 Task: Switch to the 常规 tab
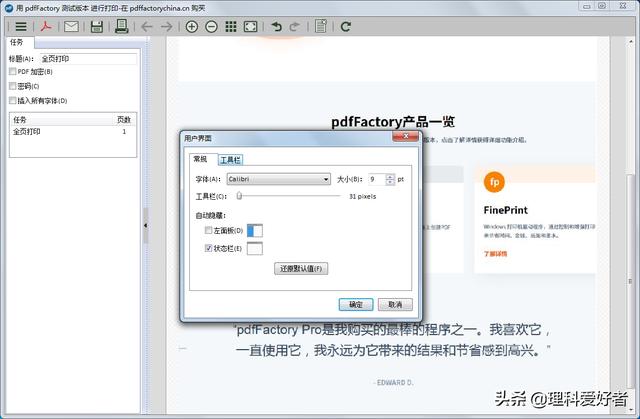click(200, 159)
